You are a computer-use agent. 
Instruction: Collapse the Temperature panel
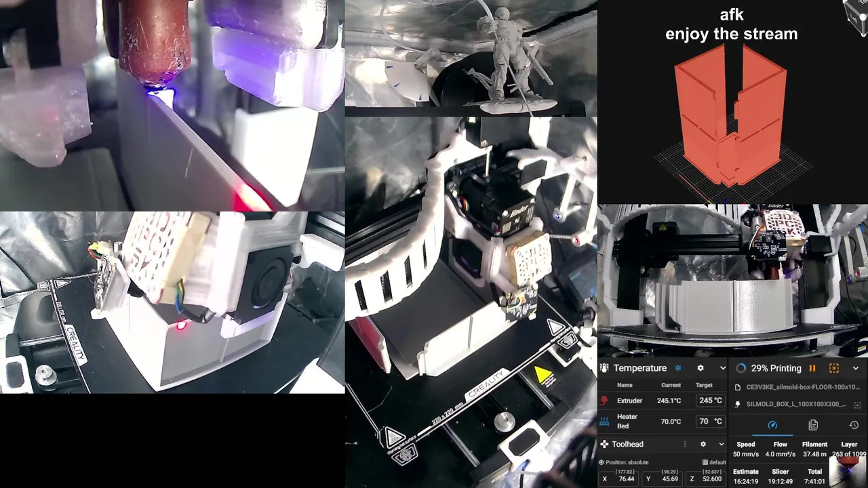point(722,368)
